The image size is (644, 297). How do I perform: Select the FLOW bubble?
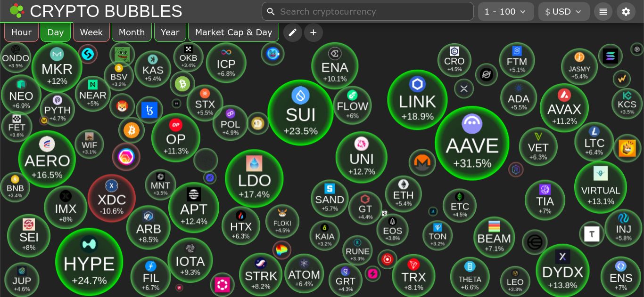(352, 105)
